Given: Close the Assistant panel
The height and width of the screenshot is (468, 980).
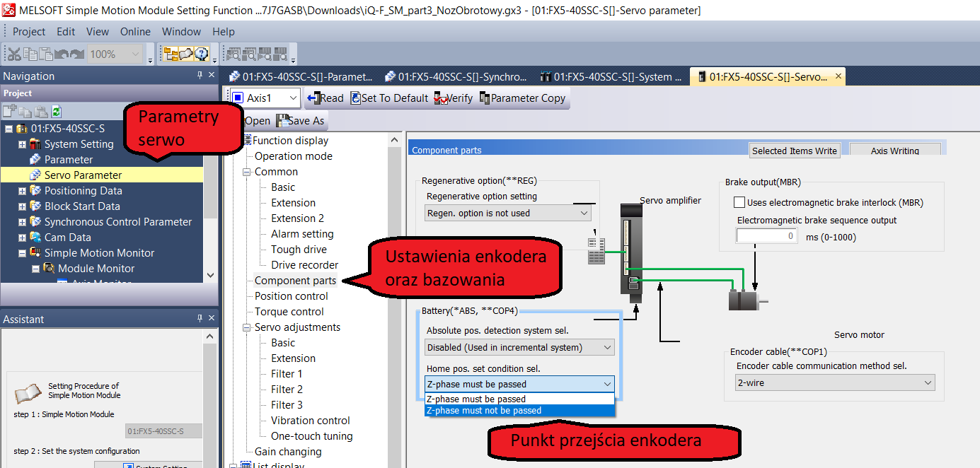Looking at the screenshot, I should click(x=211, y=319).
